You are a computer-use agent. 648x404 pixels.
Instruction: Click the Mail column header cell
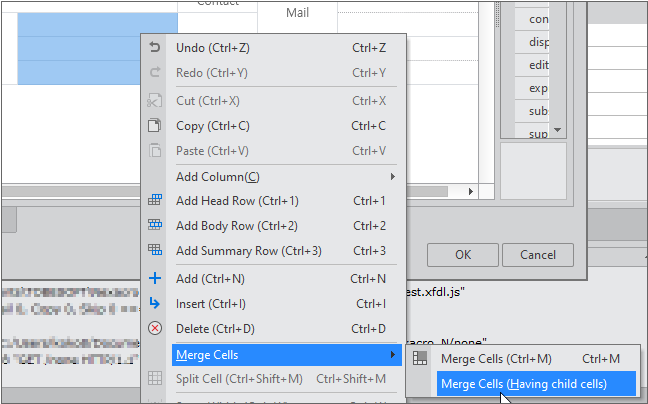pyautogui.click(x=297, y=13)
